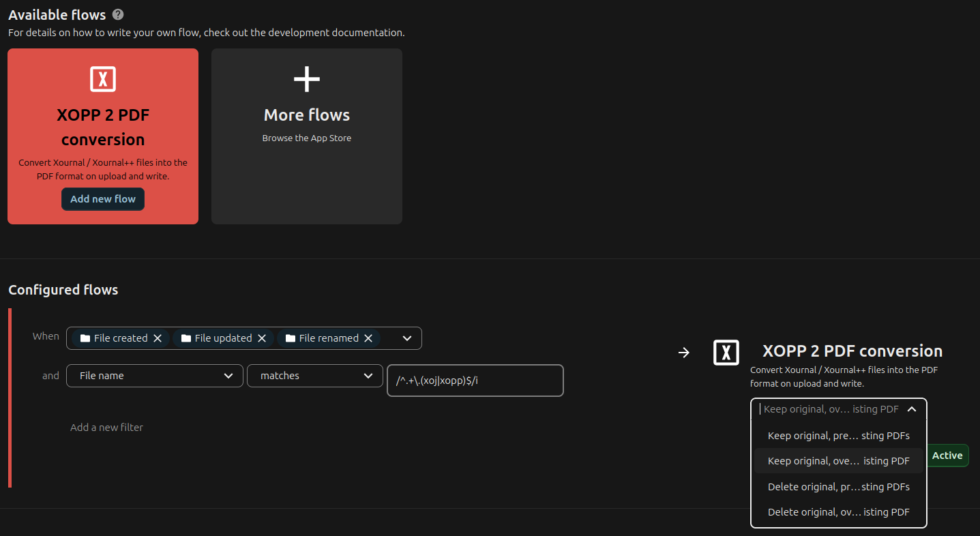Open More flows App Store card
980x536 pixels.
coord(307,136)
